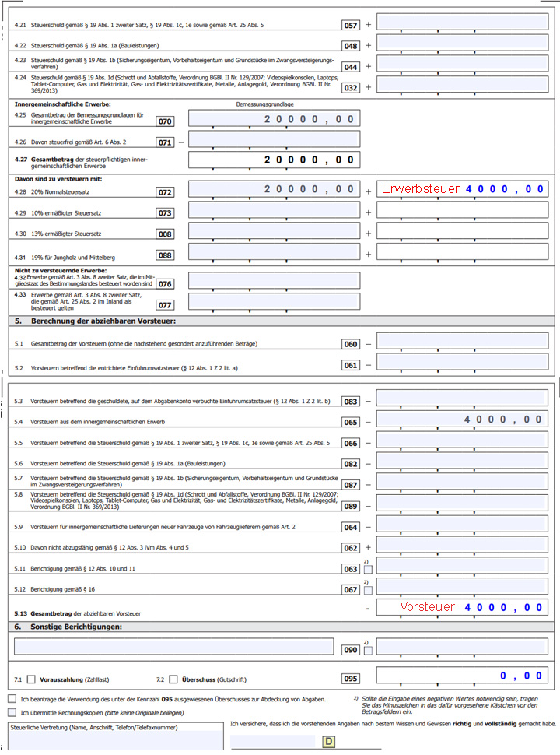Click the 20% Normalsteuersatz field, Kennzahl 072

275,188
